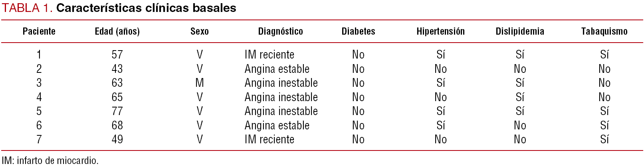Select the age cell showing 49

(x=117, y=139)
